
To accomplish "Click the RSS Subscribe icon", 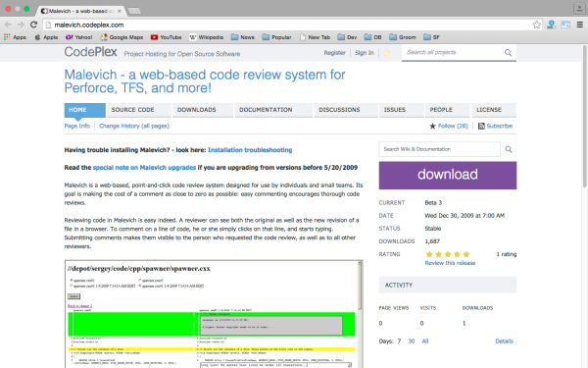I will tap(481, 127).
